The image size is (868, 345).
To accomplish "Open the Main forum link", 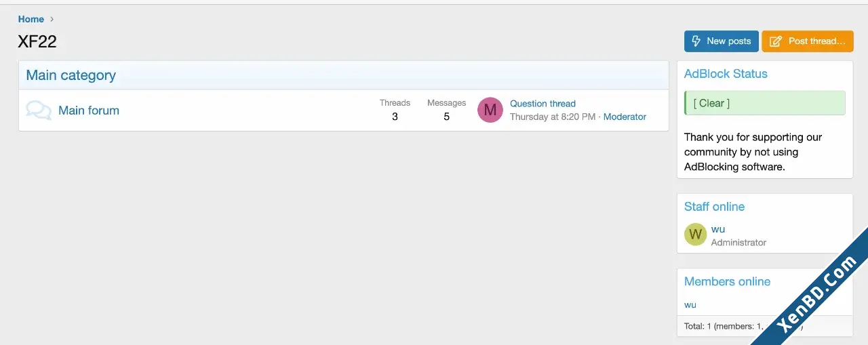I will tap(89, 110).
